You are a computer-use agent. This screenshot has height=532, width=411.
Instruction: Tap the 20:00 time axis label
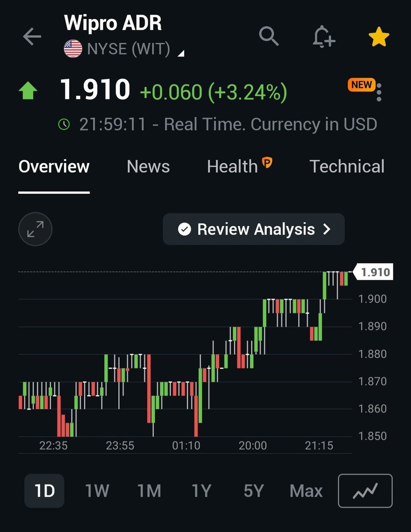pos(253,446)
